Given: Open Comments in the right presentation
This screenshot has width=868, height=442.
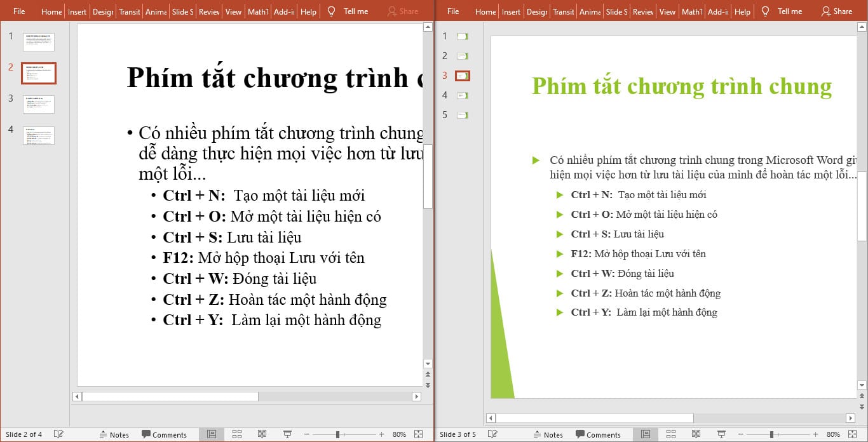Looking at the screenshot, I should [x=599, y=434].
